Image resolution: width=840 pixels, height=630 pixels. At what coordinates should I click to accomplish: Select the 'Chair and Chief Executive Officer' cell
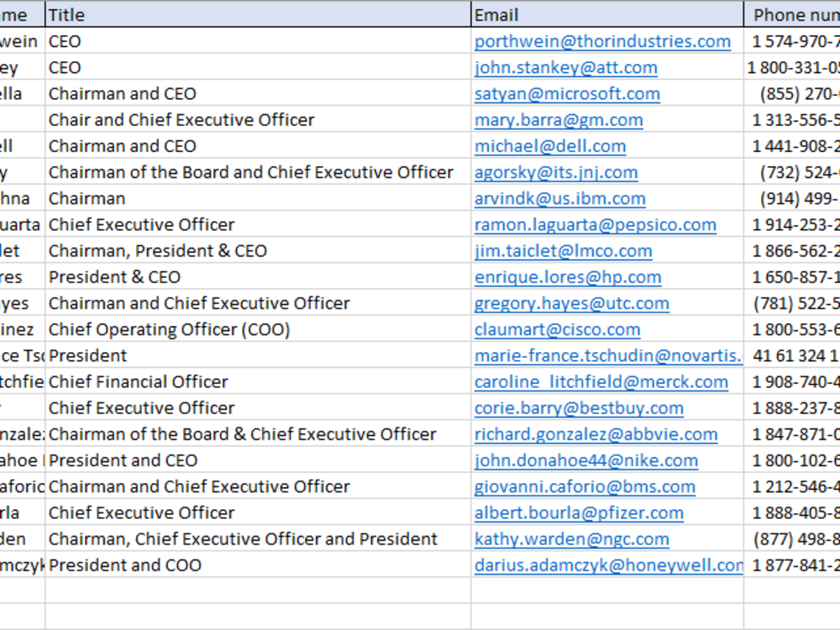point(258,119)
